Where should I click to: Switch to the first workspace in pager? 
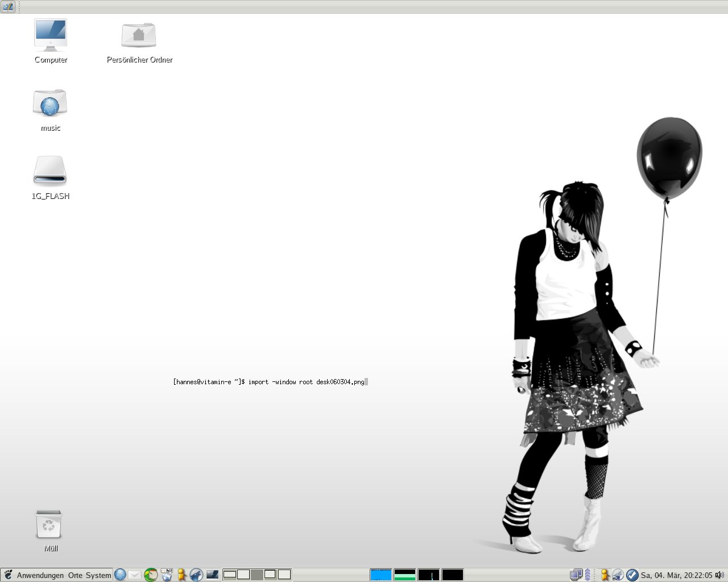(230, 575)
